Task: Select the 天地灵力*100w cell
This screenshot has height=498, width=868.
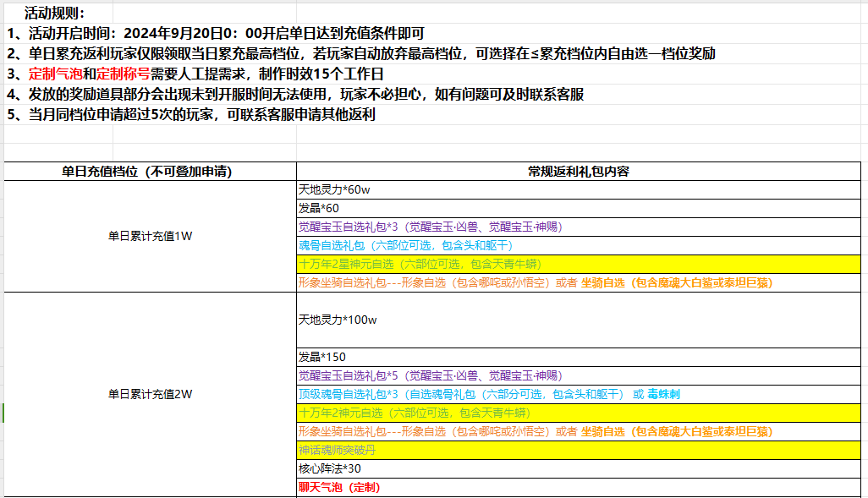Action: point(338,320)
